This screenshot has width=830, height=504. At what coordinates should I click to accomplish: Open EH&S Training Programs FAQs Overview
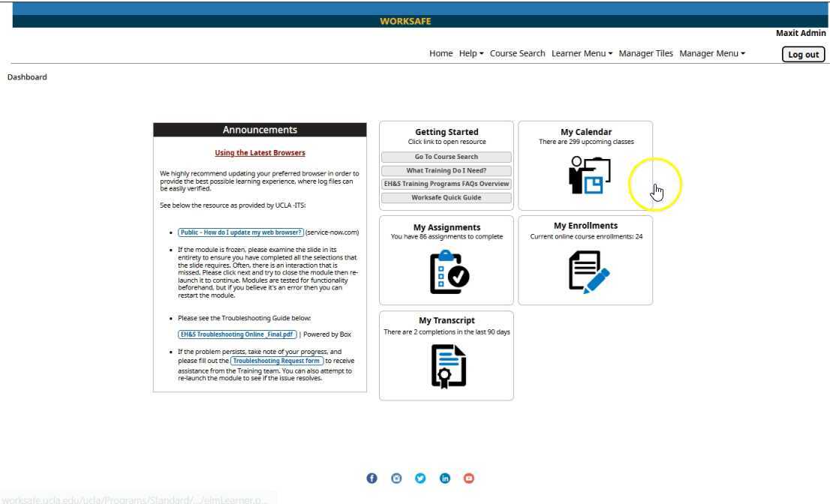(447, 184)
